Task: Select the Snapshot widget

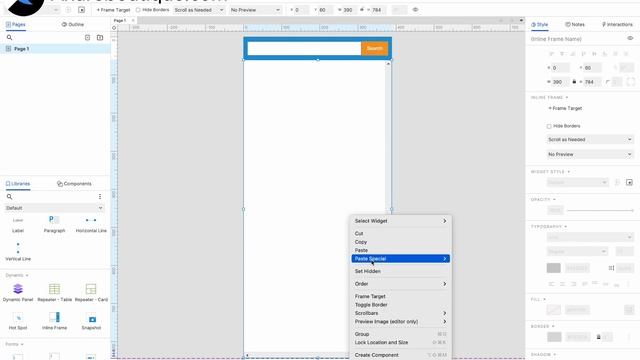Action: (91, 321)
